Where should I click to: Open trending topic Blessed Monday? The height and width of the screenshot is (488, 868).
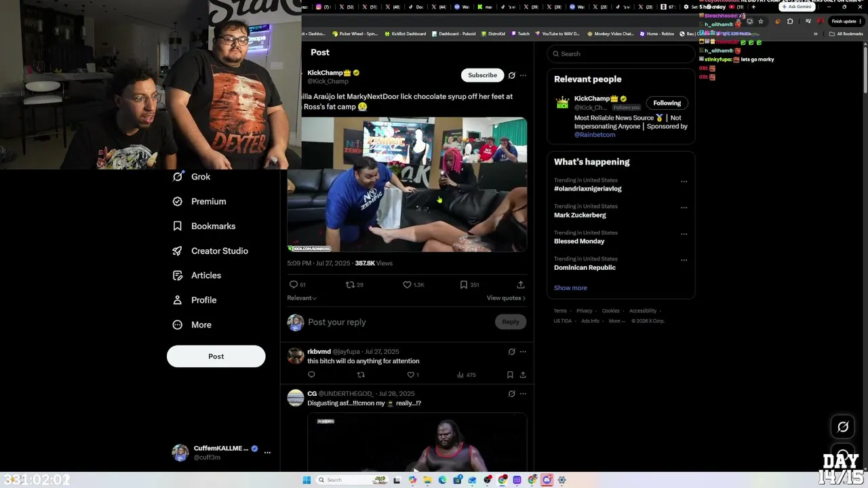pyautogui.click(x=579, y=241)
